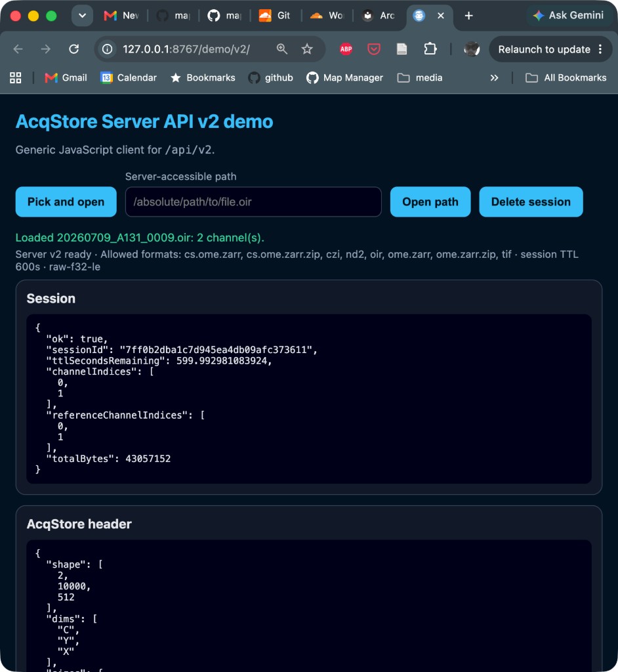This screenshot has width=618, height=672.
Task: Click the Pick and open button
Action: (66, 202)
